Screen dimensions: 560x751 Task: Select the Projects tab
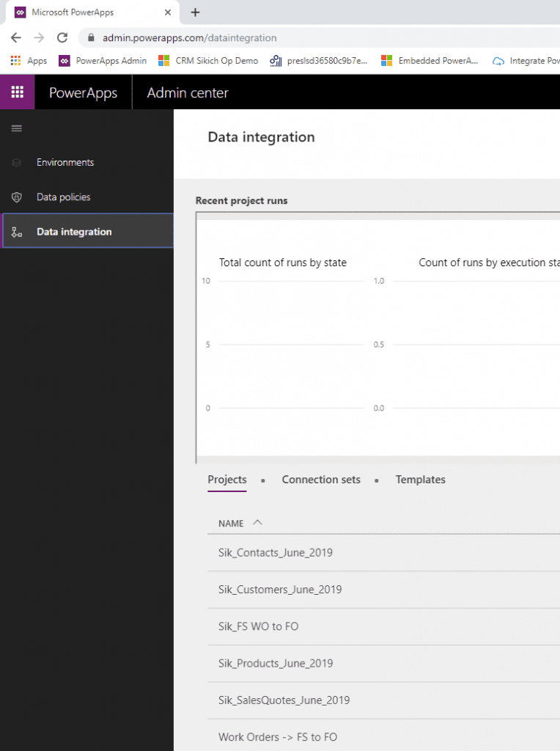pyautogui.click(x=227, y=480)
